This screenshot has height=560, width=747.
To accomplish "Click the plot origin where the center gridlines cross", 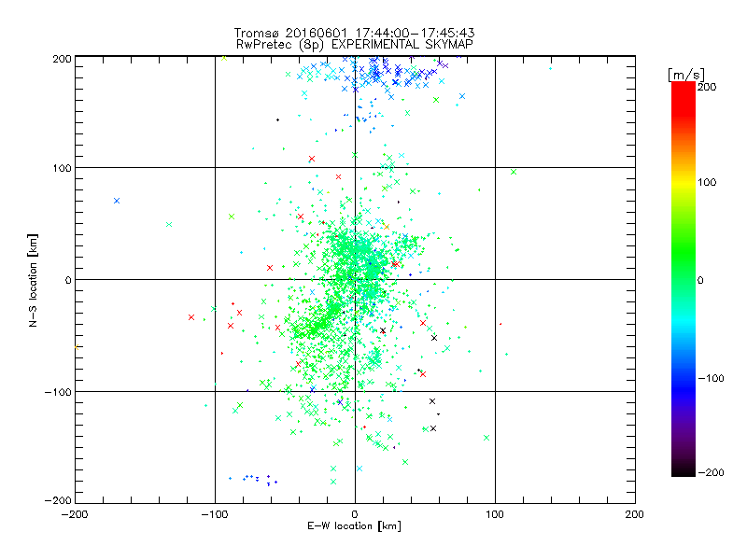I will [x=355, y=279].
